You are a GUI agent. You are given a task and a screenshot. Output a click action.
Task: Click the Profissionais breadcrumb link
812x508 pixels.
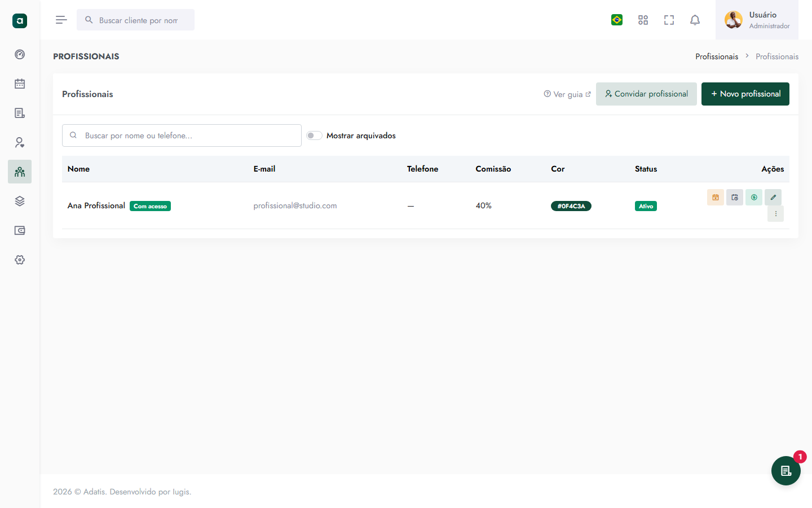[x=717, y=56]
